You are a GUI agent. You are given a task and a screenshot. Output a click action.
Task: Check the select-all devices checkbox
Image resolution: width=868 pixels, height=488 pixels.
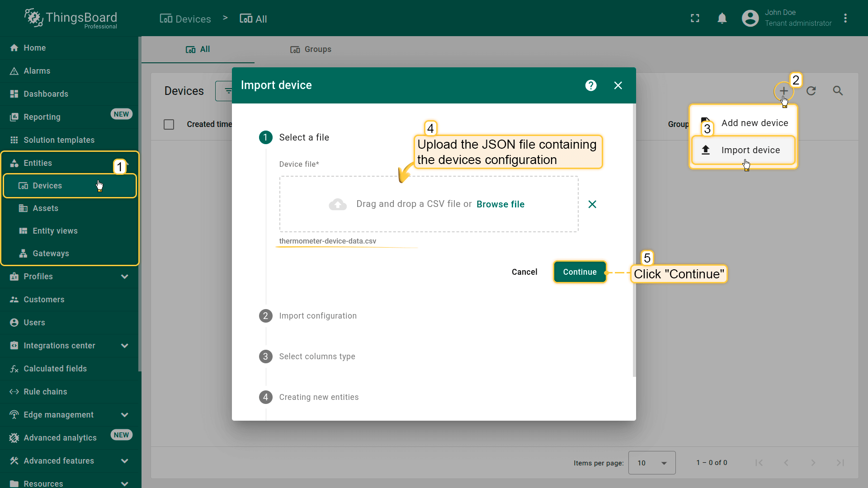169,124
